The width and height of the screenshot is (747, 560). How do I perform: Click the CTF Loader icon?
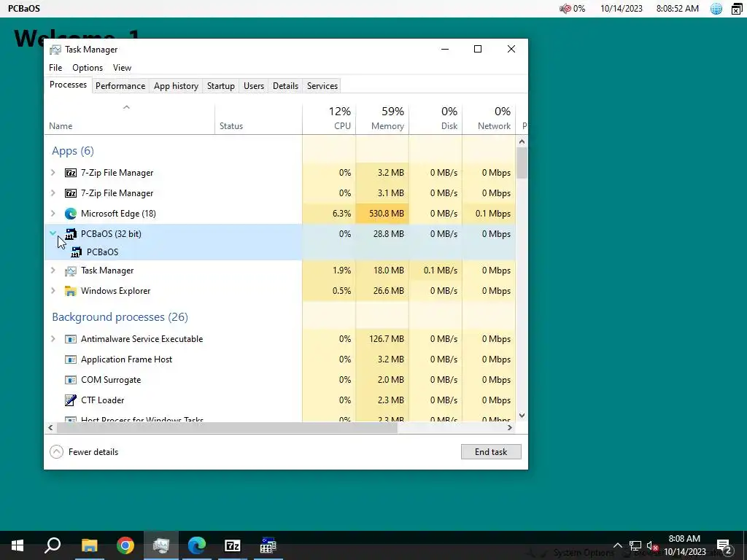coord(71,400)
